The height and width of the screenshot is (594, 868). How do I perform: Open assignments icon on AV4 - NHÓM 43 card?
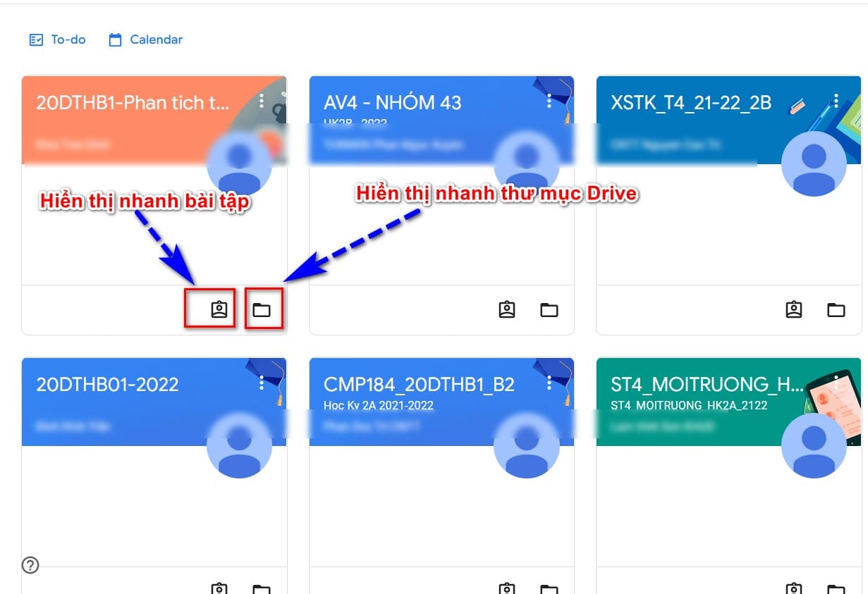point(507,309)
